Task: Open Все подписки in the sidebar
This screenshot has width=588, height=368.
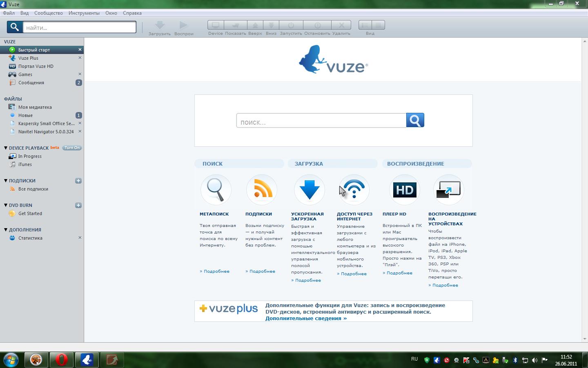Action: [33, 189]
